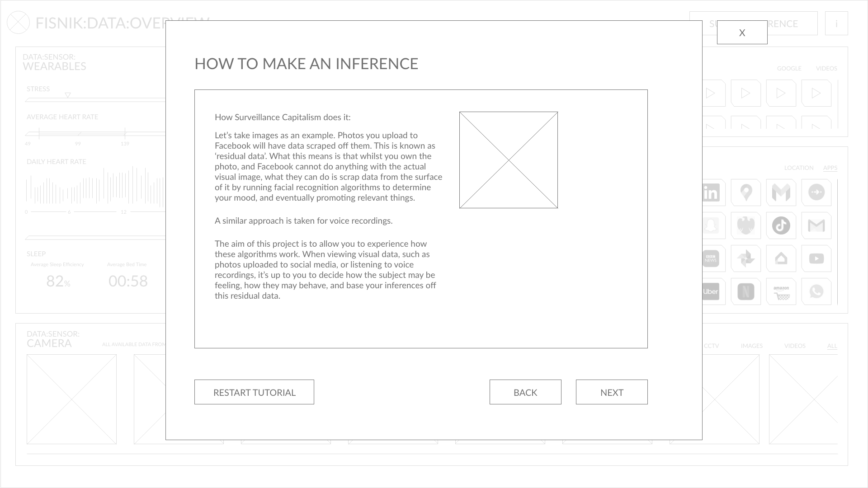Close the tutorial modal with X
Screen dimensions: 868x488
coord(742,33)
